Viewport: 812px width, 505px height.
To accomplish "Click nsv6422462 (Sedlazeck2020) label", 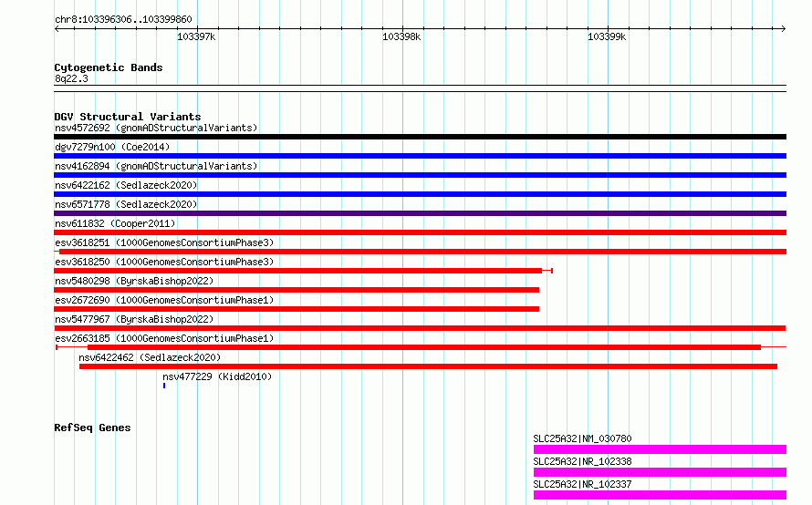I will click(x=150, y=357).
